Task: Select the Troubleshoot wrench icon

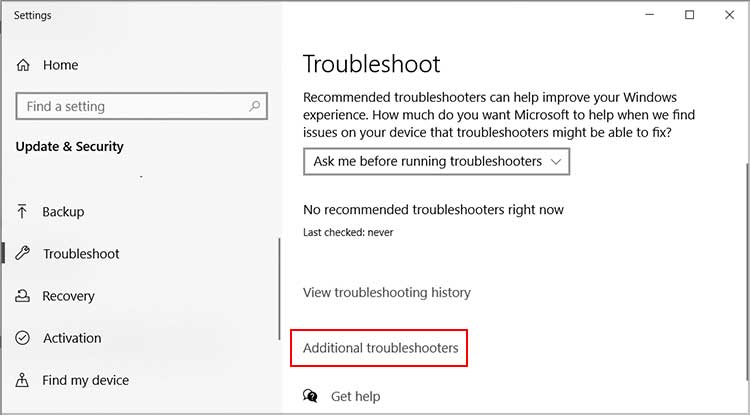Action: 22,253
